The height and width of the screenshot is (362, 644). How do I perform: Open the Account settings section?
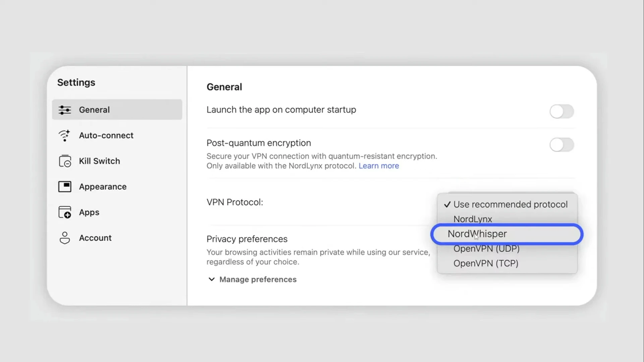[117, 238]
